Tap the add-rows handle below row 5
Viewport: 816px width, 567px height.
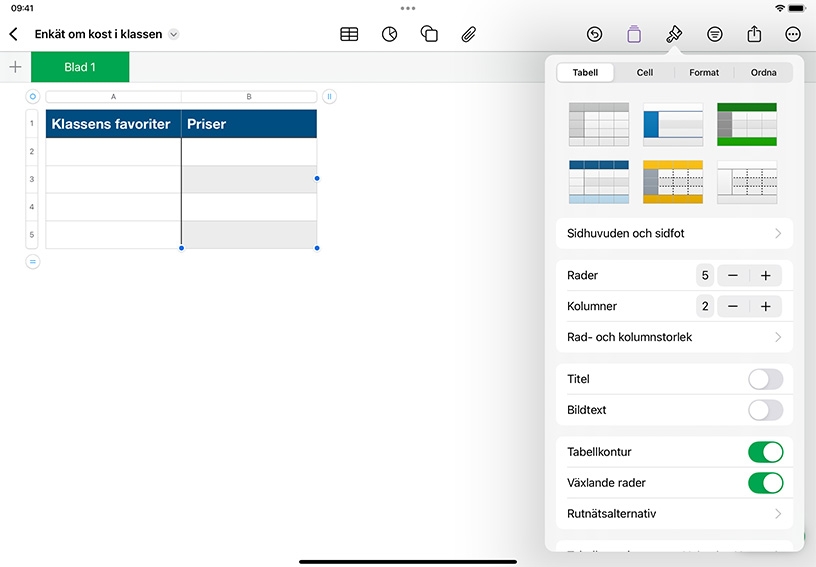pos(32,262)
